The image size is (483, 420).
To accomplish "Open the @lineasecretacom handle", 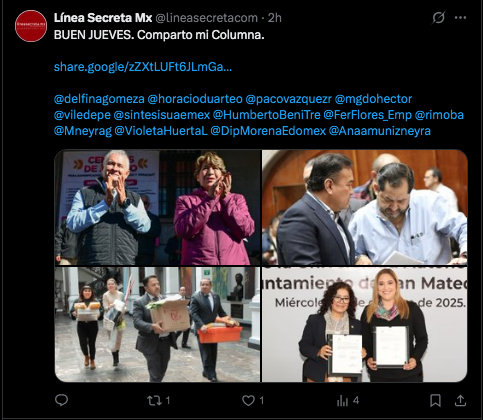I will [207, 18].
